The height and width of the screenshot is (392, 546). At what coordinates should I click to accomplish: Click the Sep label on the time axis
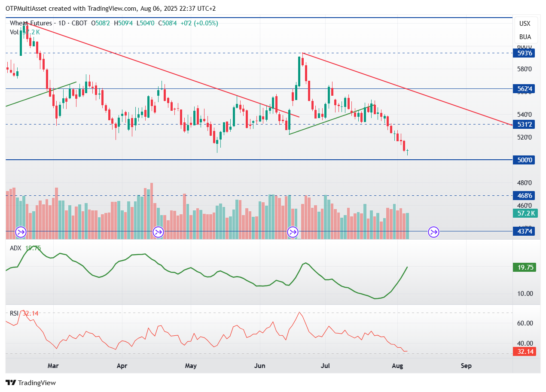[466, 366]
